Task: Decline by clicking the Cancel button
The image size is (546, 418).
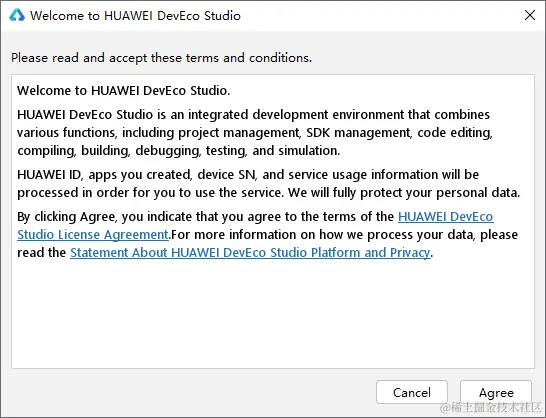Action: pos(412,392)
